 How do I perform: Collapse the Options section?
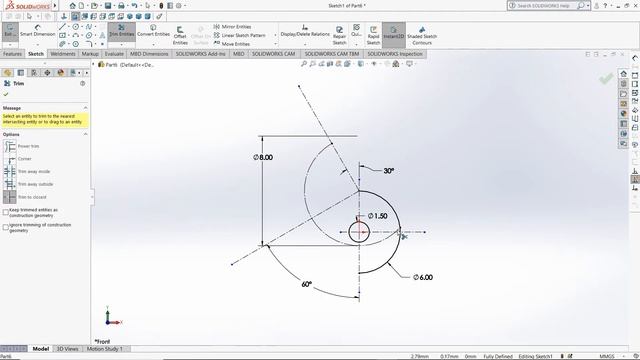click(85, 134)
